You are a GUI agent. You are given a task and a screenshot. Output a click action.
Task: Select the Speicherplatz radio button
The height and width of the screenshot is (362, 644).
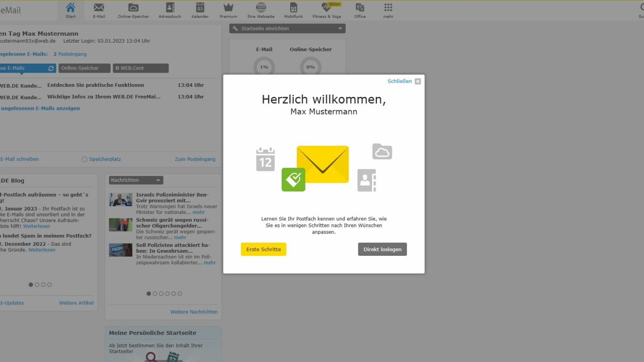pos(85,159)
